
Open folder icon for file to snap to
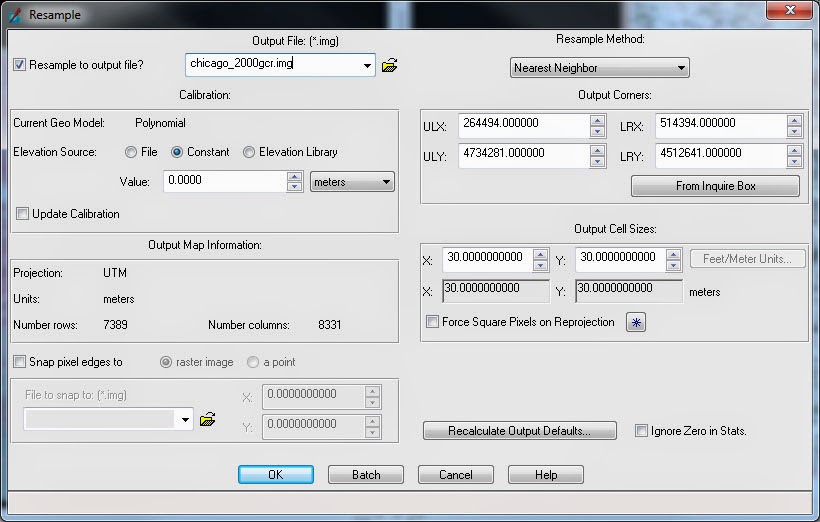tap(208, 419)
